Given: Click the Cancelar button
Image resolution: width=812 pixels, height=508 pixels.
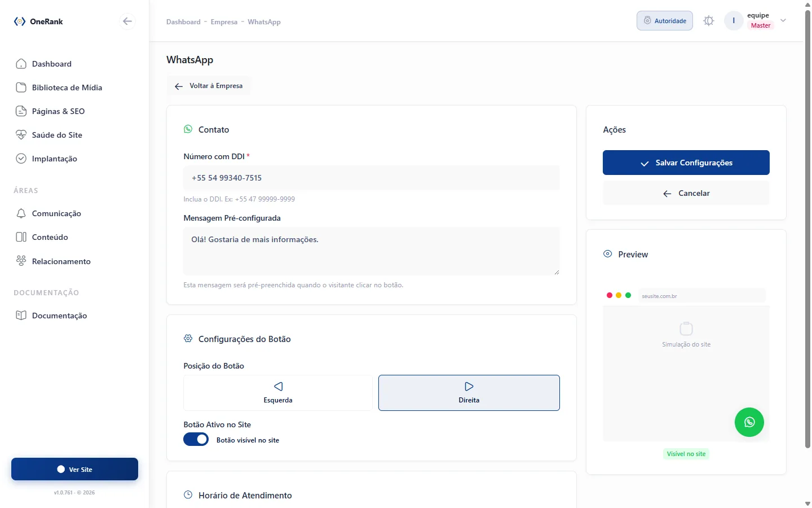Looking at the screenshot, I should (686, 193).
